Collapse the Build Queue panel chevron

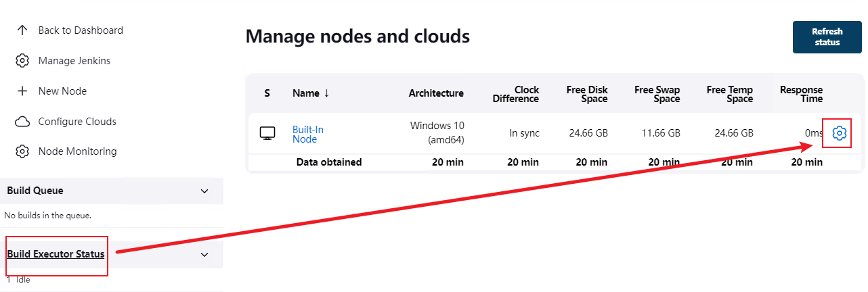click(205, 191)
